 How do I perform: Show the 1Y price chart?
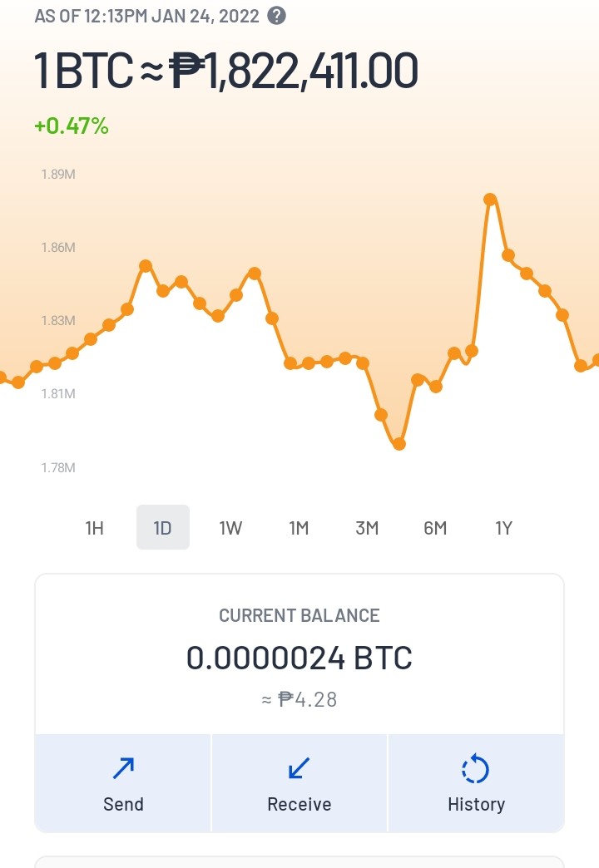click(x=503, y=528)
